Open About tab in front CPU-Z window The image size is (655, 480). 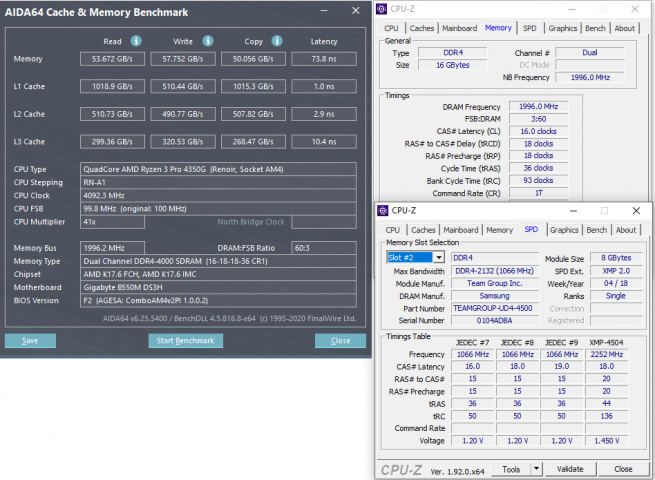[626, 230]
